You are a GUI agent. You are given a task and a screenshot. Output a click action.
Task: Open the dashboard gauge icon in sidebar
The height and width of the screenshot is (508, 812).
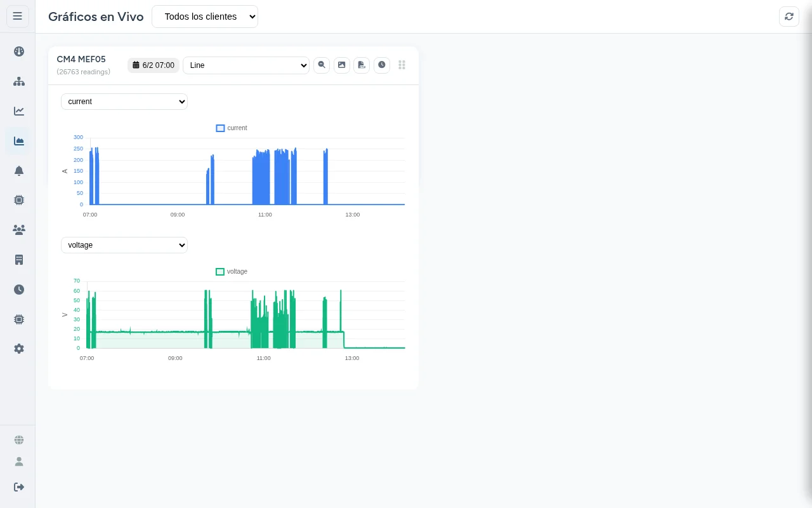19,51
